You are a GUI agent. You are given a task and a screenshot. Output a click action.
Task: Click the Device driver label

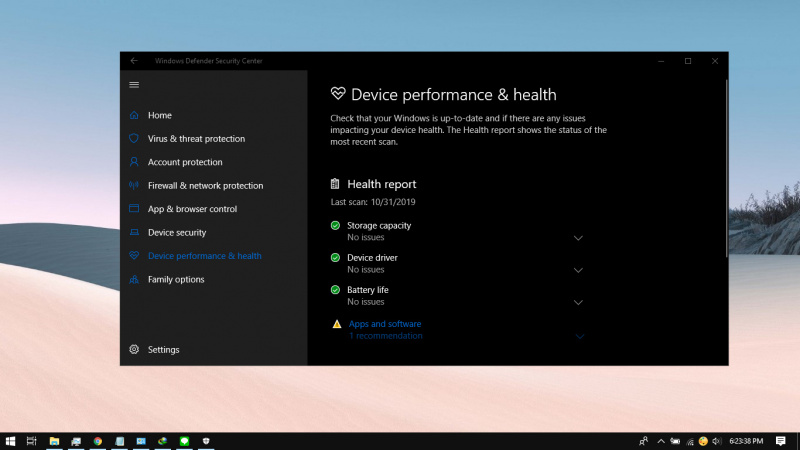(x=372, y=257)
